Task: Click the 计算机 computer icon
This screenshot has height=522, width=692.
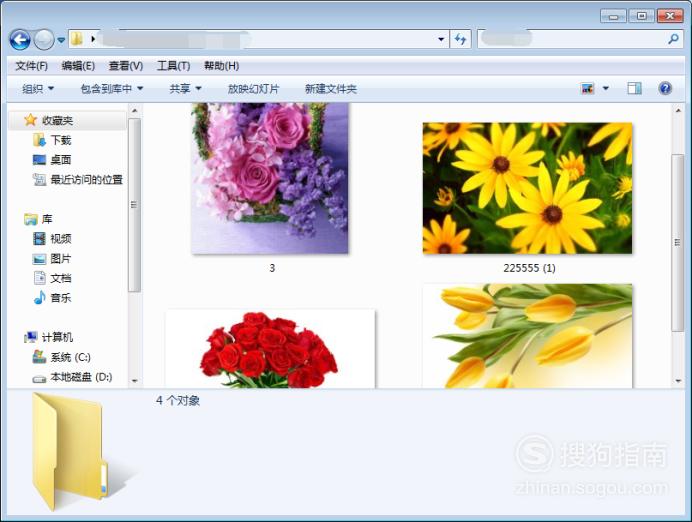Action: pos(30,337)
